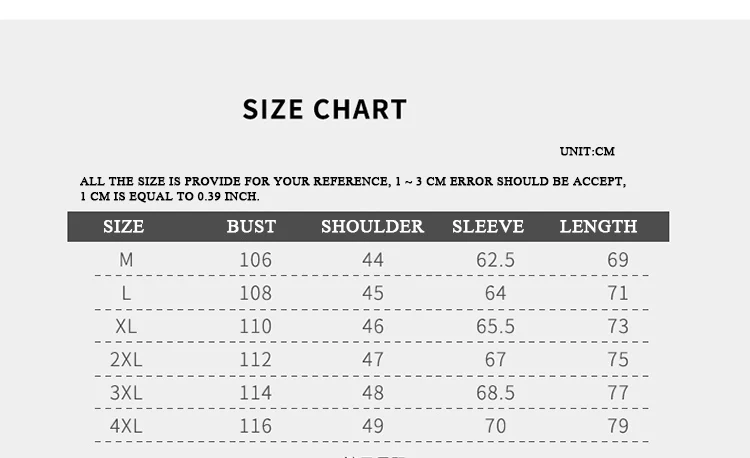Image resolution: width=750 pixels, height=458 pixels.
Task: Click bust value 106 for size M
Action: (x=255, y=260)
